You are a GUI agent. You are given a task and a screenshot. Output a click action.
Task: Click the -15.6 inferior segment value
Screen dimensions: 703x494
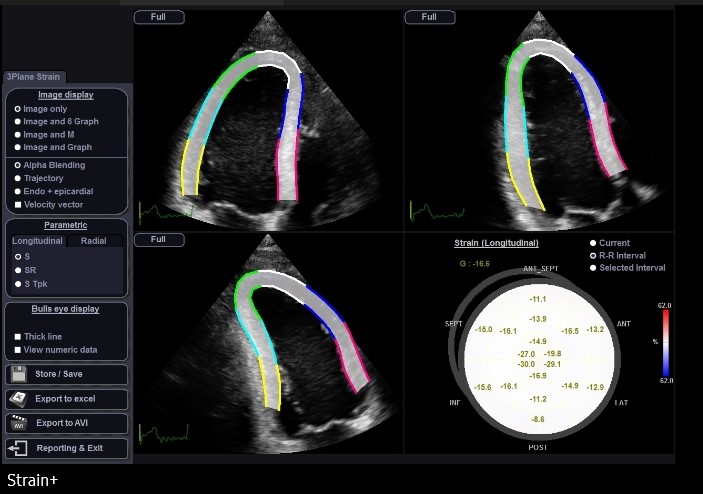point(483,387)
